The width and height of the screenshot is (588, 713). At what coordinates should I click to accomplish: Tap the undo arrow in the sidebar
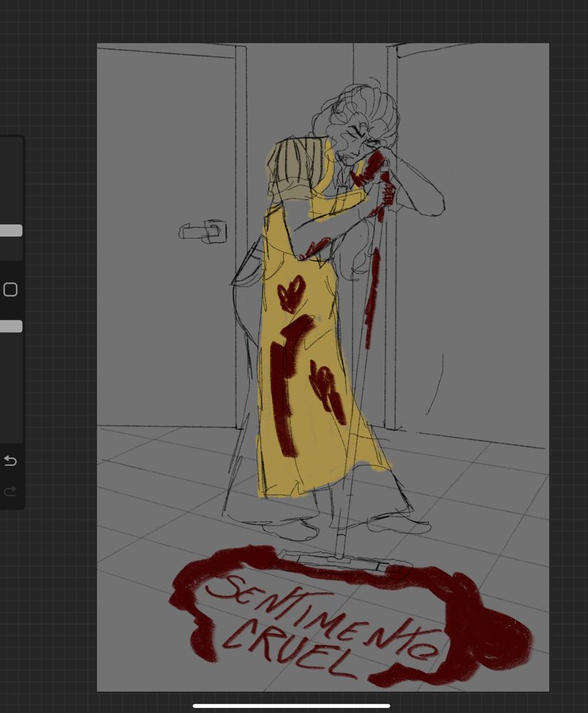(10, 461)
